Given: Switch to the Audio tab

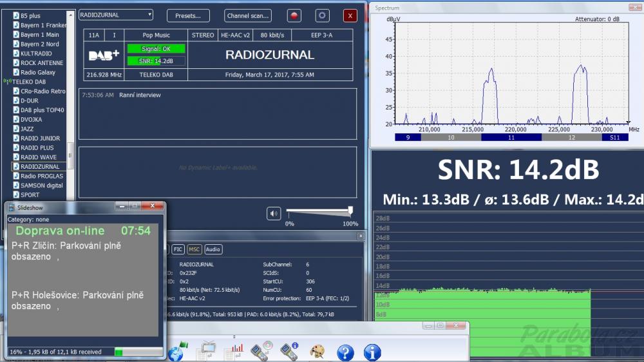Looking at the screenshot, I should pyautogui.click(x=213, y=249).
